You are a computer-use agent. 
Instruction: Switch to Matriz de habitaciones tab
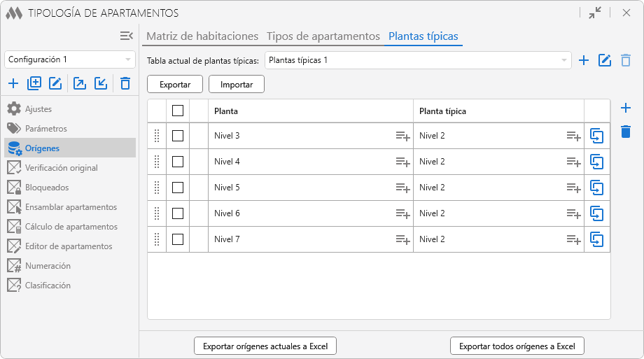pos(202,36)
